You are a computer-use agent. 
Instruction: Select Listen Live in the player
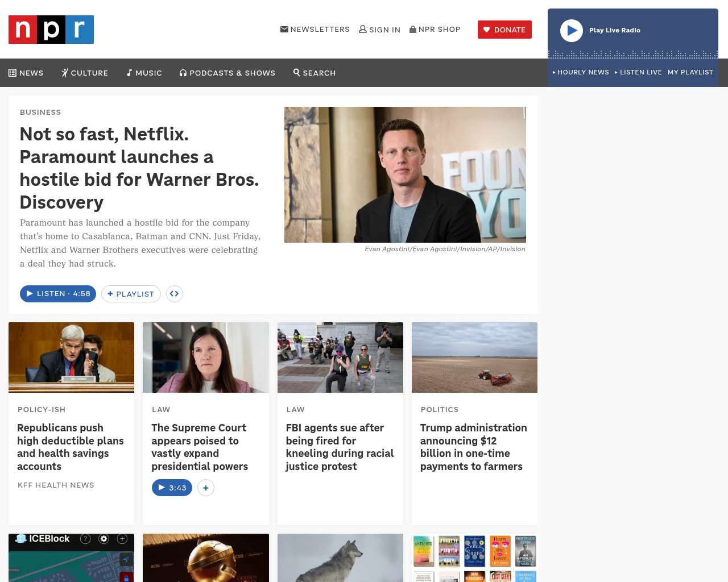click(638, 72)
